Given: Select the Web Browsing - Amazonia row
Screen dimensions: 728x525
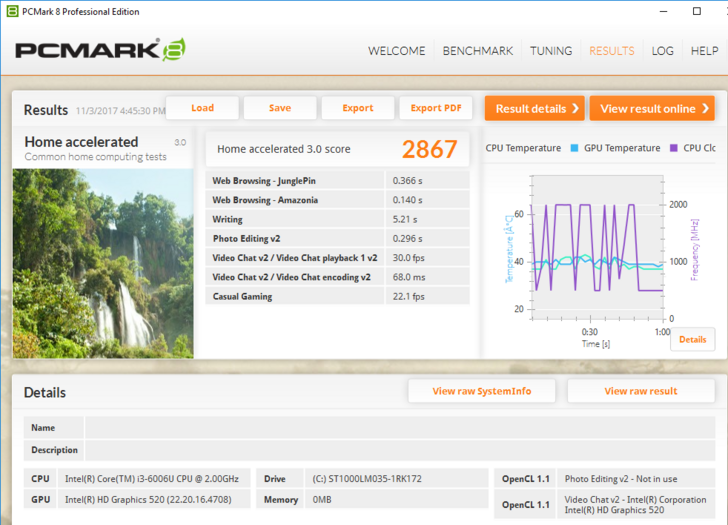Looking at the screenshot, I should (x=338, y=200).
